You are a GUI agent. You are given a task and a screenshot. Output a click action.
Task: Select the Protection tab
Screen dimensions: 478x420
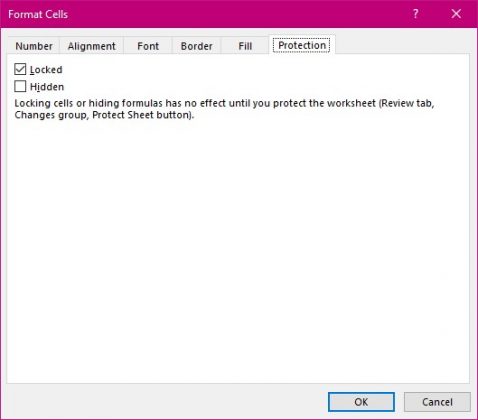[302, 45]
